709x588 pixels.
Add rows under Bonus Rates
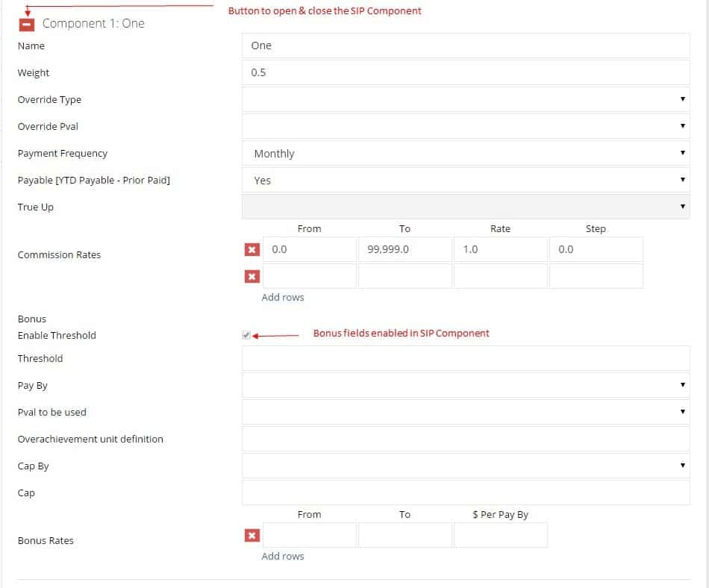click(283, 557)
